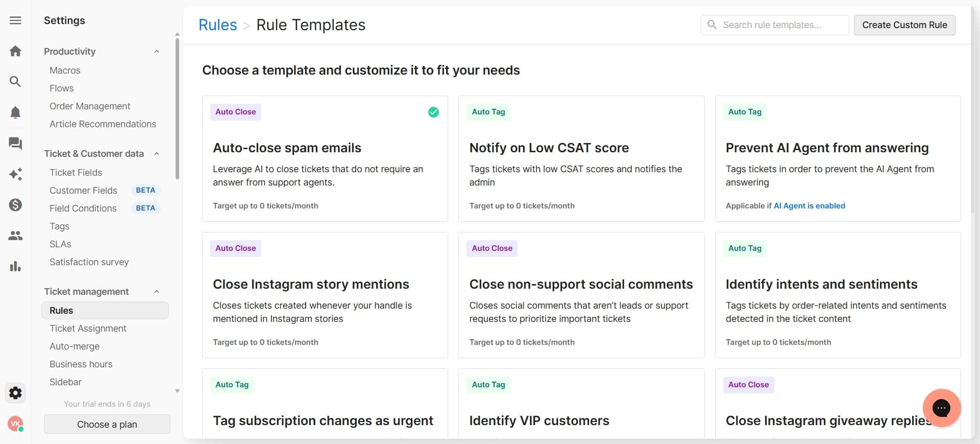Collapse the Ticket & Customer data section

tap(156, 153)
